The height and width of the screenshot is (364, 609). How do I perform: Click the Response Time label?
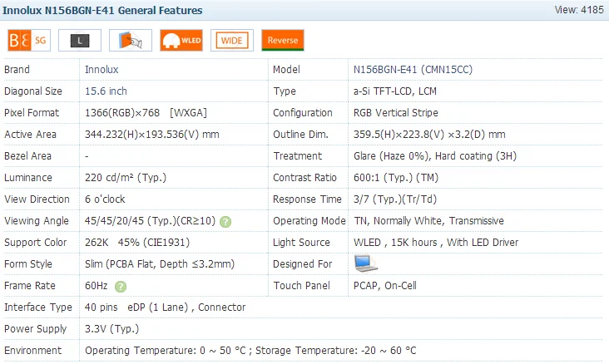[x=307, y=199]
